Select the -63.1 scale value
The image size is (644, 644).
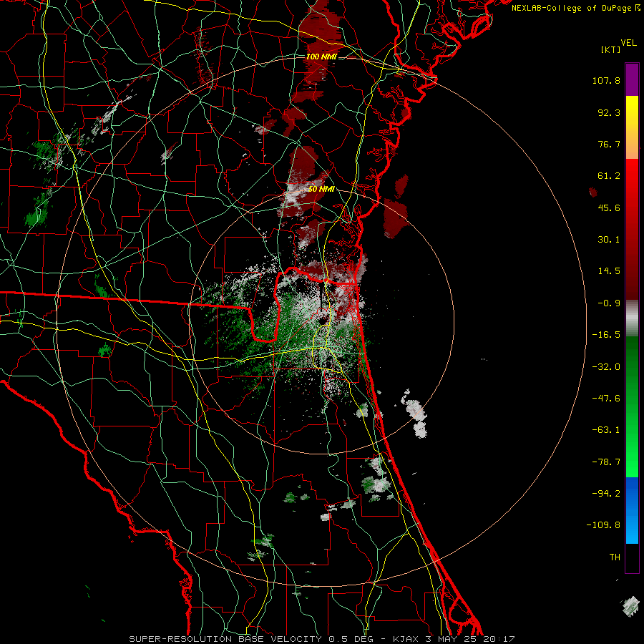tap(606, 430)
